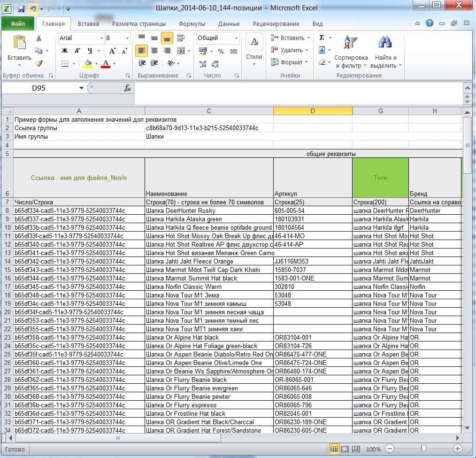Click the Insert Function fx icon
Viewport: 476px width, 458px height.
[128, 88]
